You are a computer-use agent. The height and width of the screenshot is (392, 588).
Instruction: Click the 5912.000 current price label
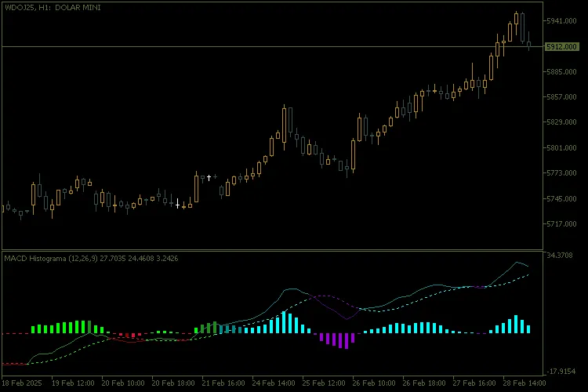click(561, 46)
